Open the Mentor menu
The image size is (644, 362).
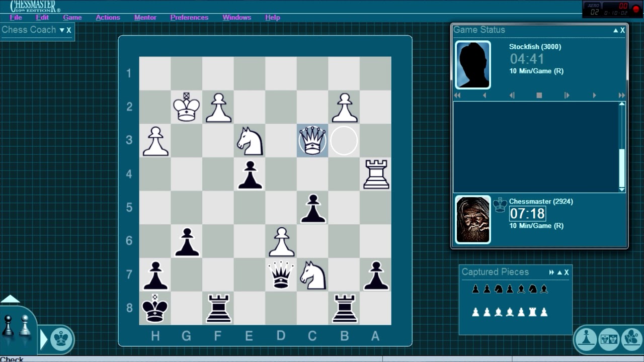(x=145, y=17)
